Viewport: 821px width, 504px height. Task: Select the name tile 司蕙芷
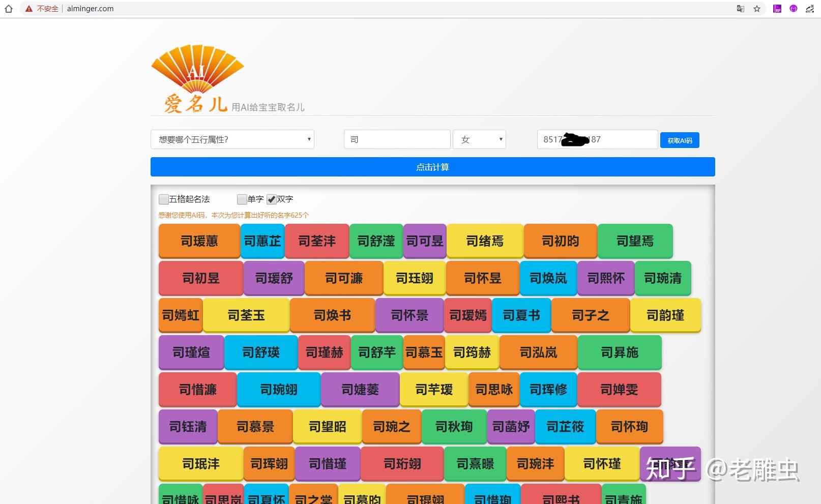pyautogui.click(x=262, y=241)
